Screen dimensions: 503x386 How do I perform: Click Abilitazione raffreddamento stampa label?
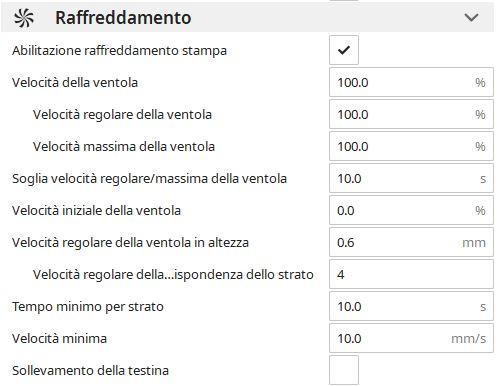119,51
